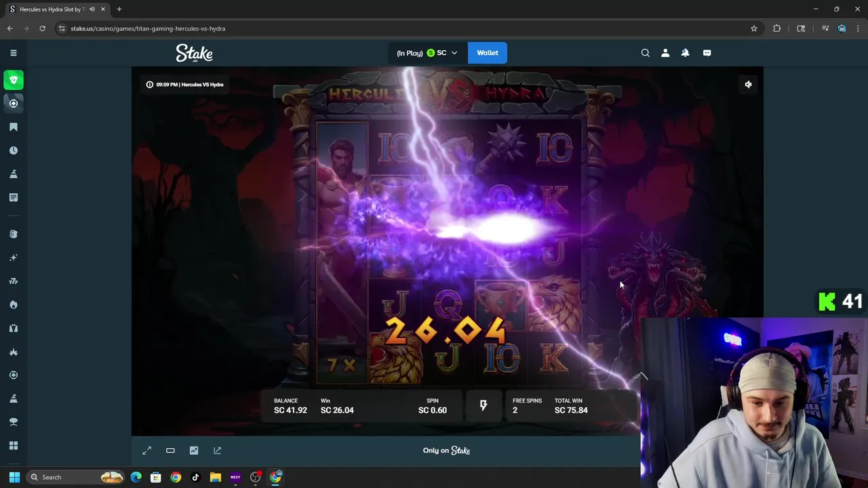Screen dimensions: 868x488
Task: Open Microsoft Store from taskbar
Action: tap(155, 477)
